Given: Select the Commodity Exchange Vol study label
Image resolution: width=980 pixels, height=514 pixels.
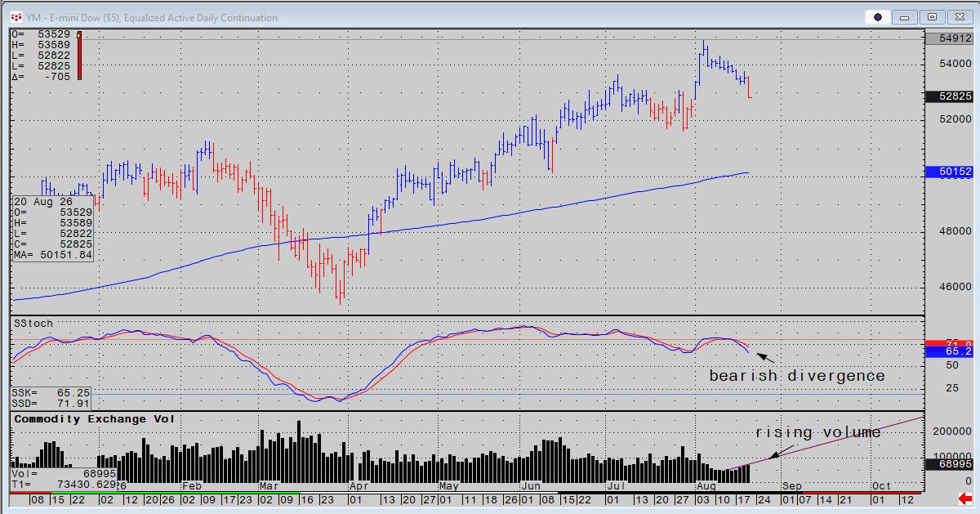Looking at the screenshot, I should pos(93,419).
